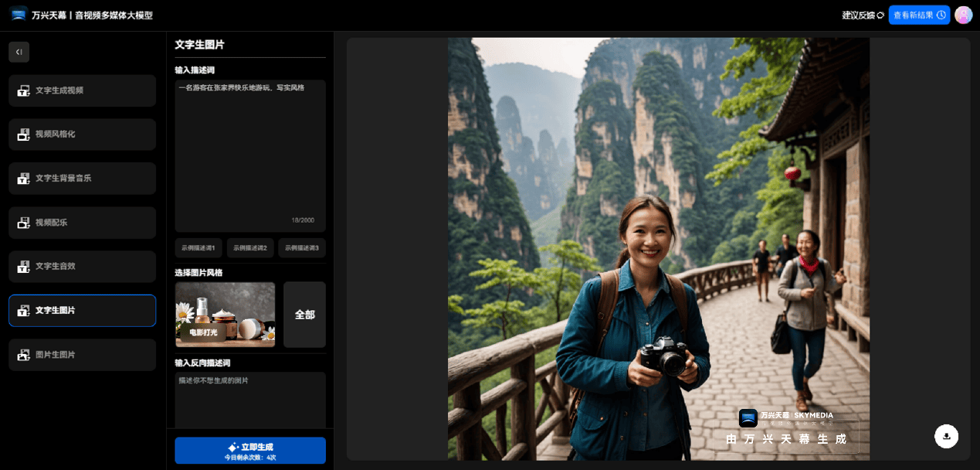
Task: Expand all image styles with 全部
Action: (x=304, y=315)
